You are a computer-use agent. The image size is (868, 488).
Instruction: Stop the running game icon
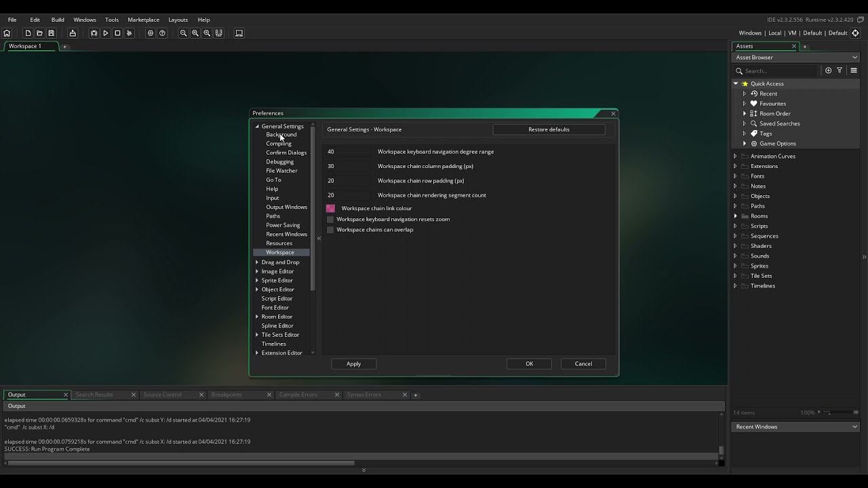click(117, 33)
